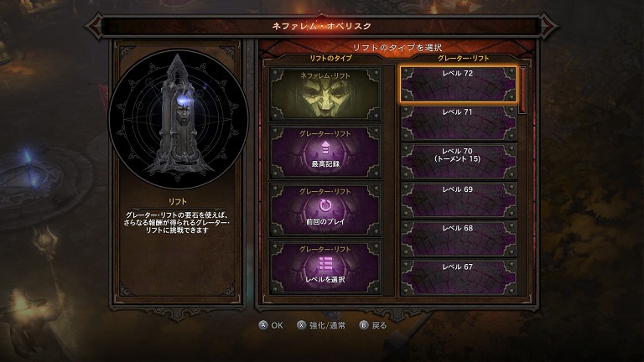Click the right title bar ornament arrow
The height and width of the screenshot is (362, 644).
(548, 26)
